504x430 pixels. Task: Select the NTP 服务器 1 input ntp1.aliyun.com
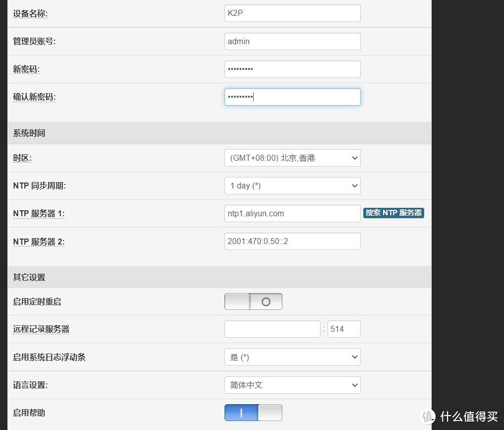(x=292, y=213)
